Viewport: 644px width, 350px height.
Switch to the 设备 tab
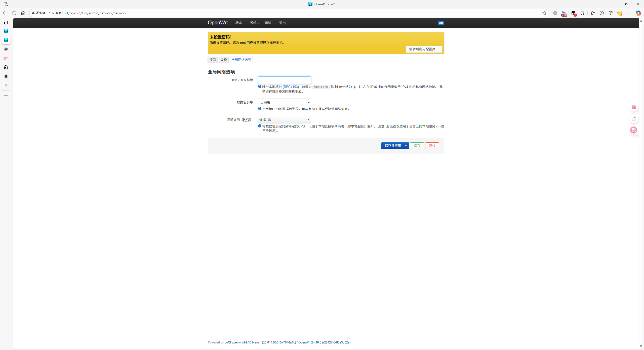tap(224, 60)
